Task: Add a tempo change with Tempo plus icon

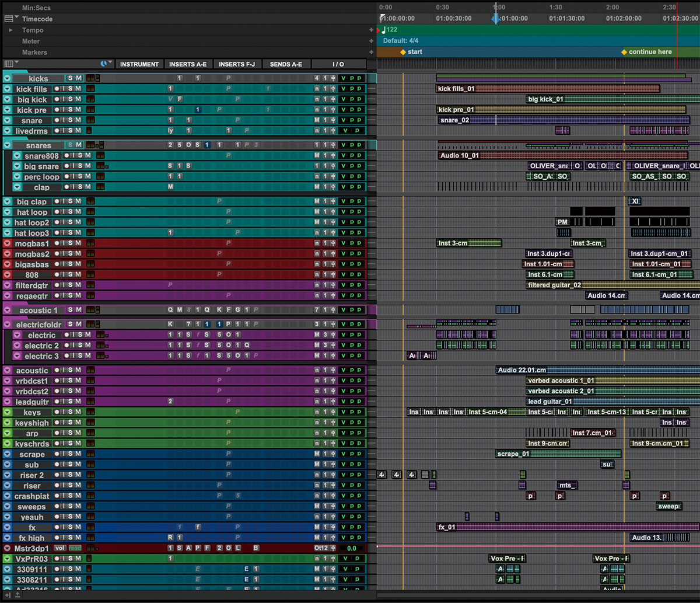Action: (371, 30)
